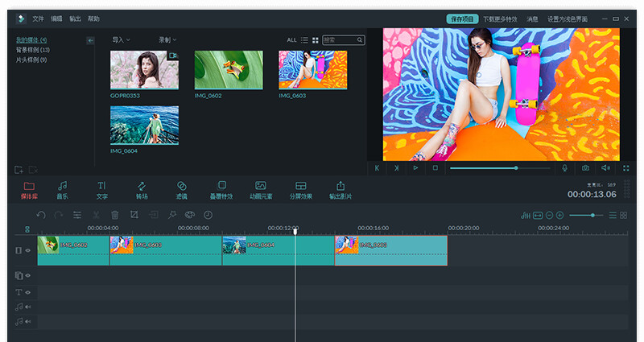Expand the 导入 (Import) dropdown

122,39
